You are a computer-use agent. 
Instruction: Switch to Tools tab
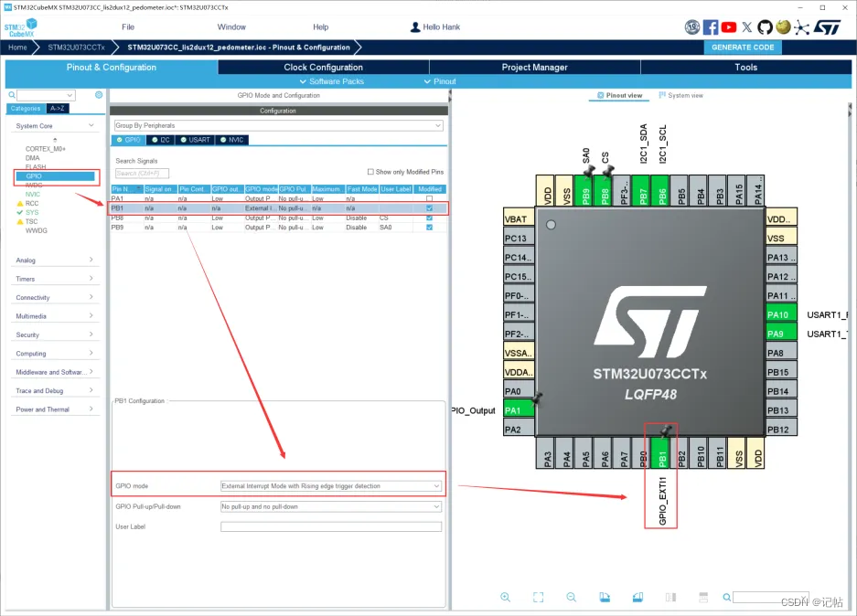click(746, 67)
